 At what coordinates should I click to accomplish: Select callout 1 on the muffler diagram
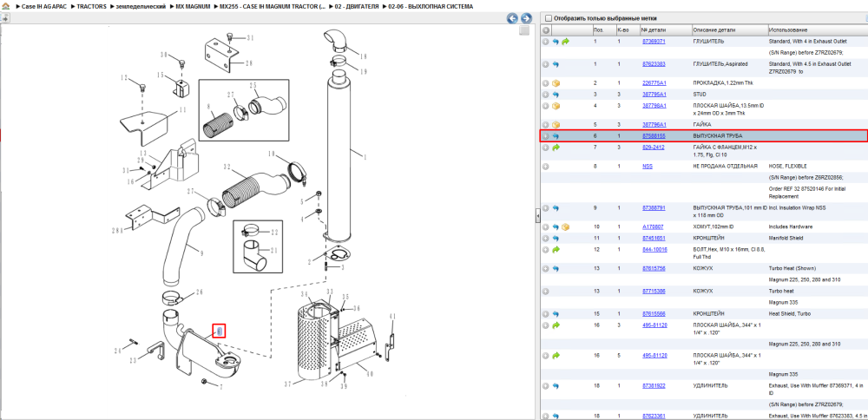[x=365, y=156]
